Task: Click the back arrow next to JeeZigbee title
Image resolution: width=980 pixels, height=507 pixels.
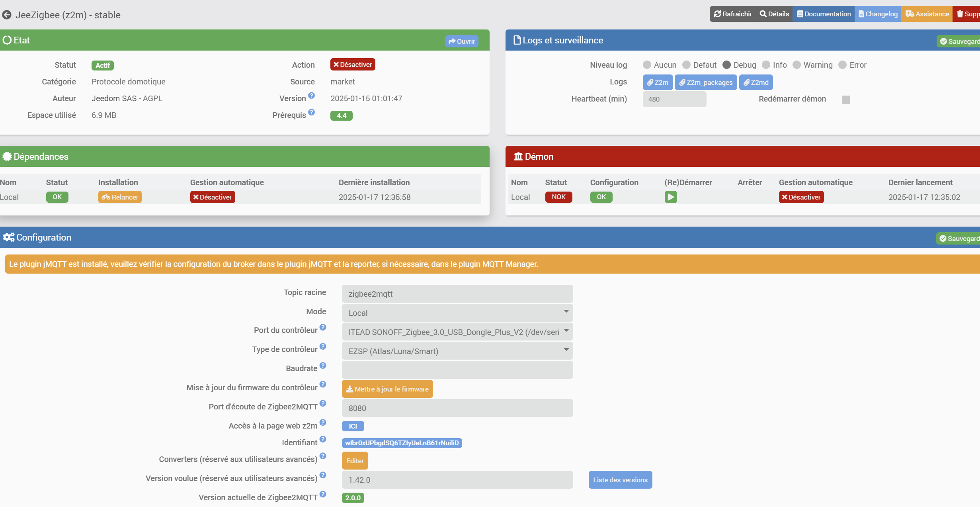Action: pyautogui.click(x=7, y=15)
